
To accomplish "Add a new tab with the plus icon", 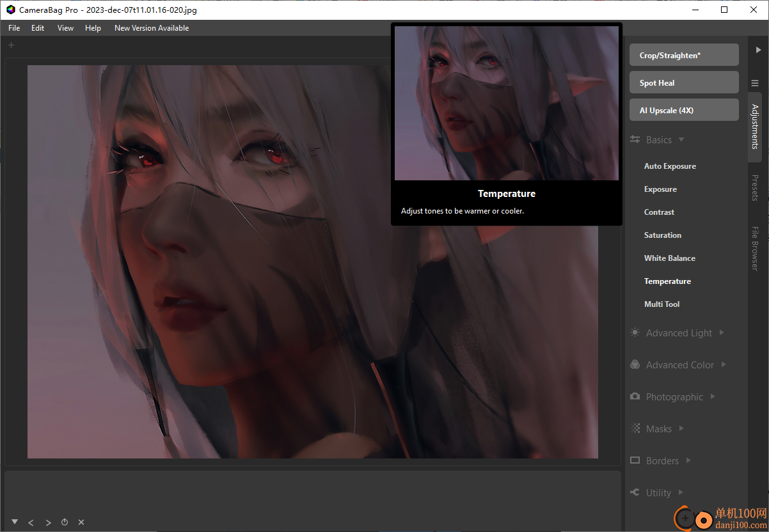I will 11,45.
